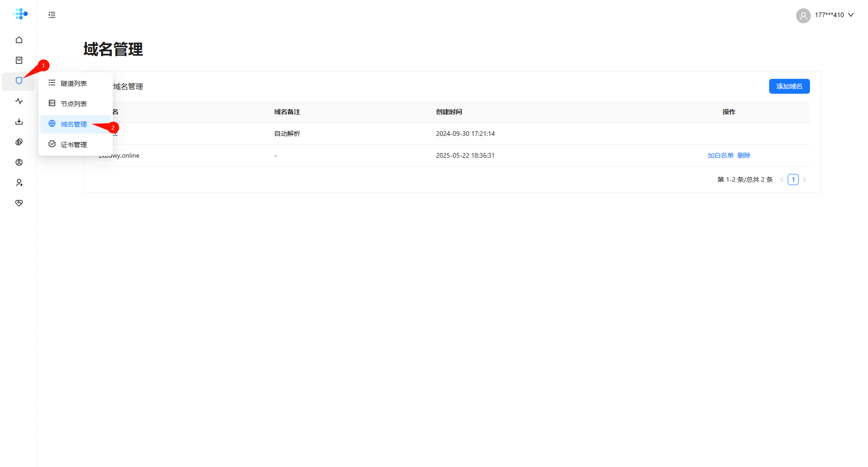Select page 1 in the pagination
This screenshot has width=868, height=467.
click(x=793, y=179)
